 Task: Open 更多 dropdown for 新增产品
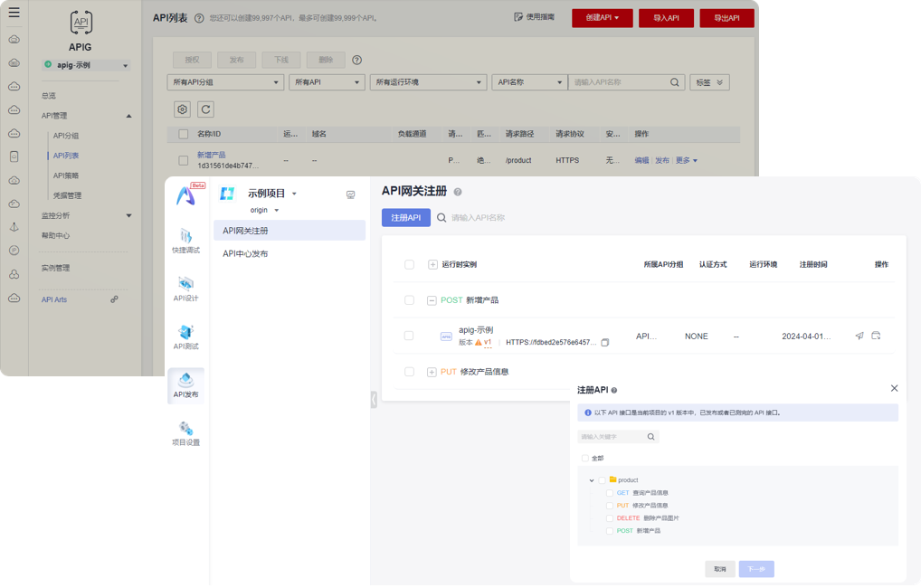[x=686, y=160]
